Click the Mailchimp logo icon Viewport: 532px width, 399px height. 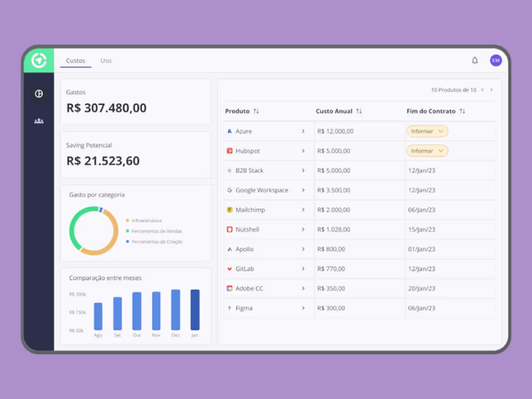tap(230, 210)
